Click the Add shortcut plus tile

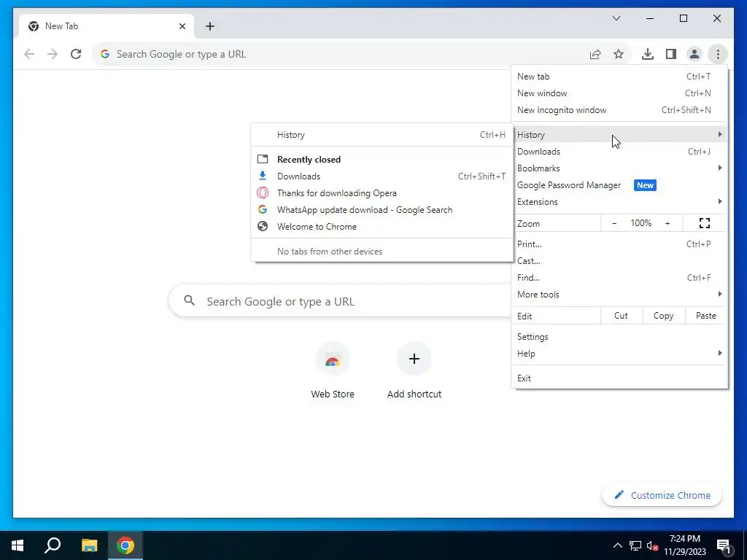[x=414, y=370]
